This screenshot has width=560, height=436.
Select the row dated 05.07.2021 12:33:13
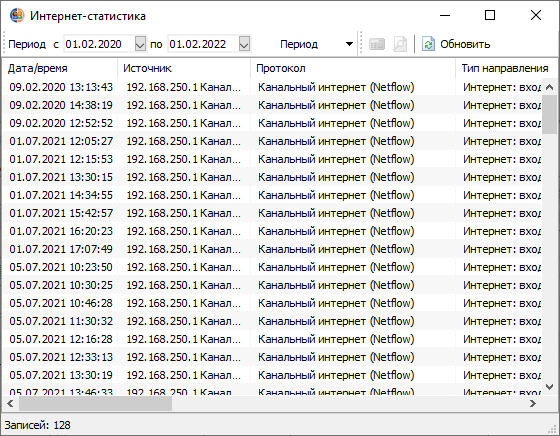[x=272, y=357]
